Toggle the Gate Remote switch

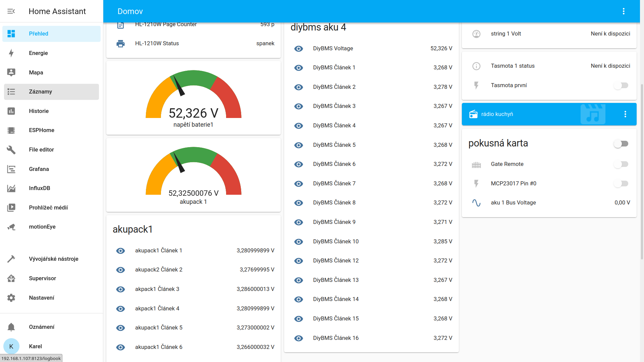pos(621,164)
